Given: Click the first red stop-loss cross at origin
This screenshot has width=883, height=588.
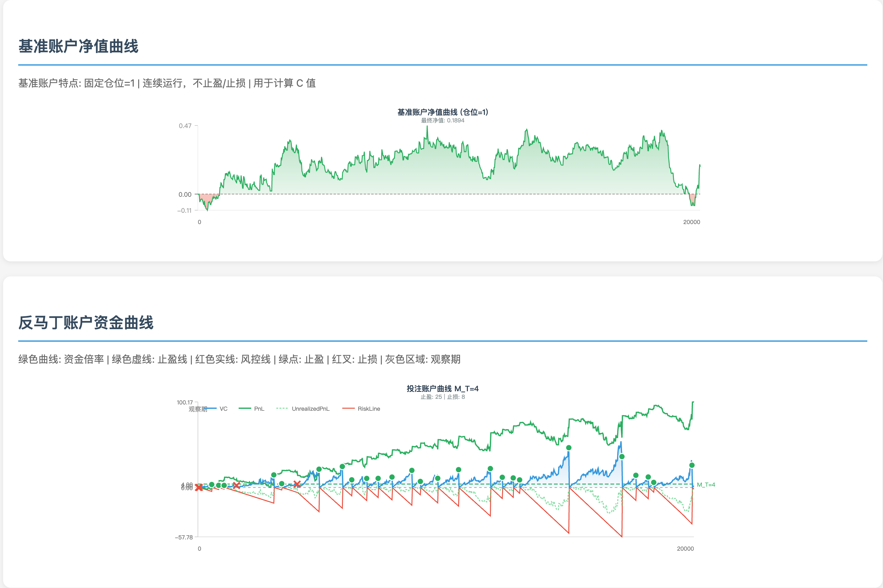Looking at the screenshot, I should [x=199, y=488].
